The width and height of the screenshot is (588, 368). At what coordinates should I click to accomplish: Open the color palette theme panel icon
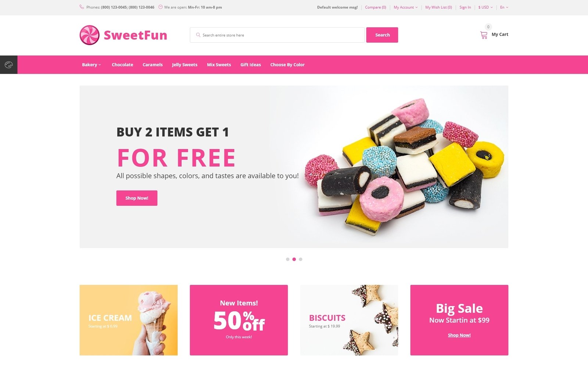(8, 65)
